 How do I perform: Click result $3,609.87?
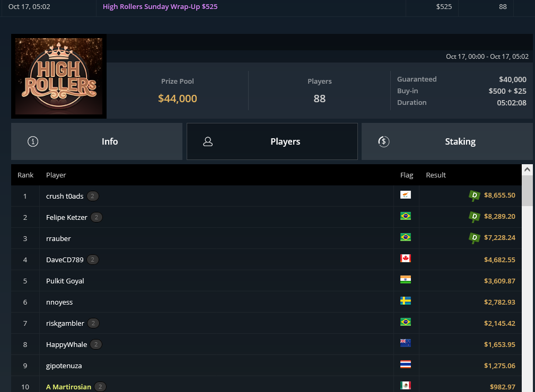[499, 281]
